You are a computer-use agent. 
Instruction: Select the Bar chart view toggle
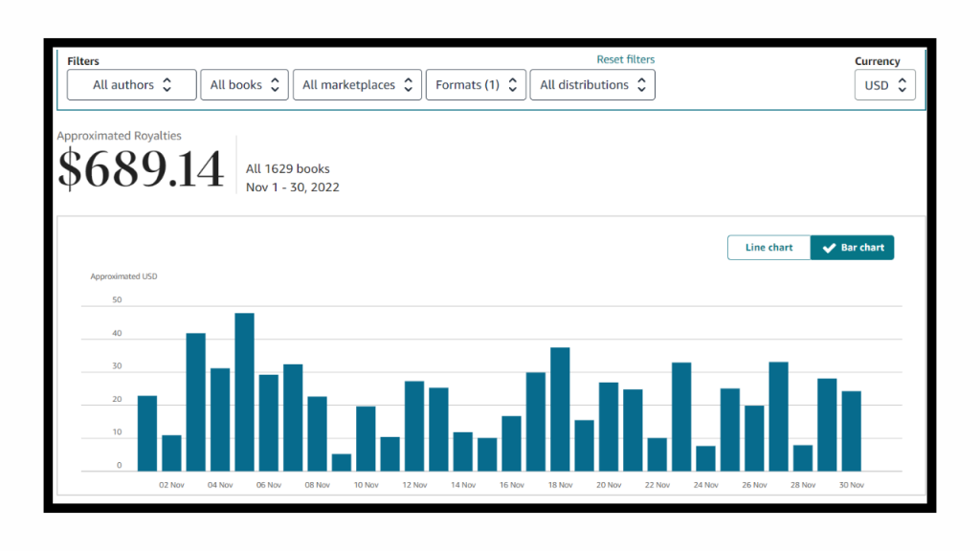pyautogui.click(x=852, y=248)
